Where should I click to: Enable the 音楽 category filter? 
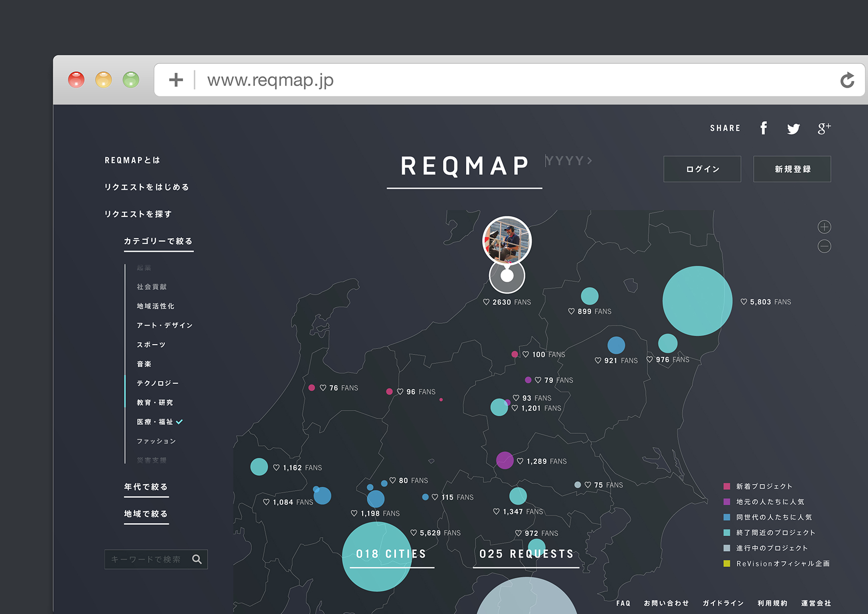pos(144,363)
